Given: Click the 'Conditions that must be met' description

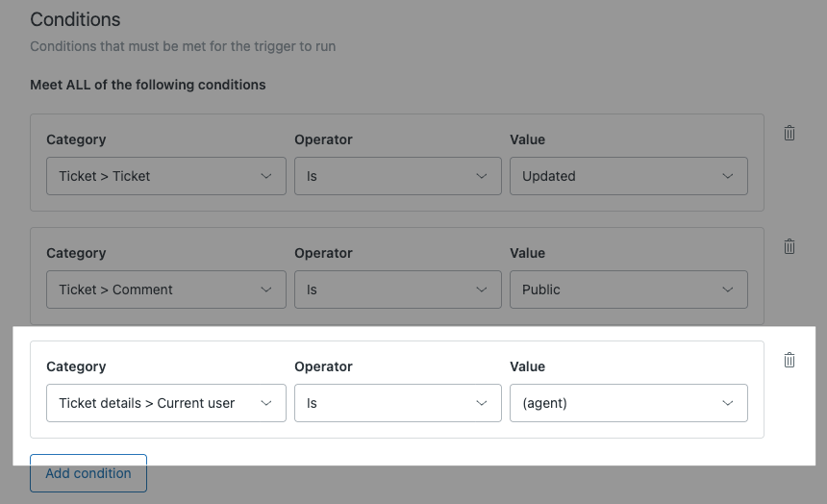Looking at the screenshot, I should click(183, 46).
